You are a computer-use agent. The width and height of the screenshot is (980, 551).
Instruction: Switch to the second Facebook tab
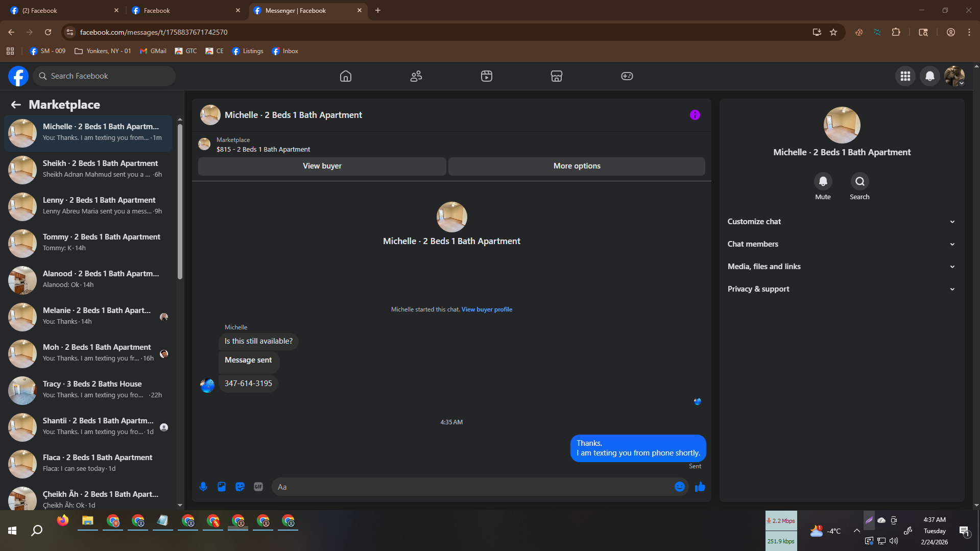[186, 10]
